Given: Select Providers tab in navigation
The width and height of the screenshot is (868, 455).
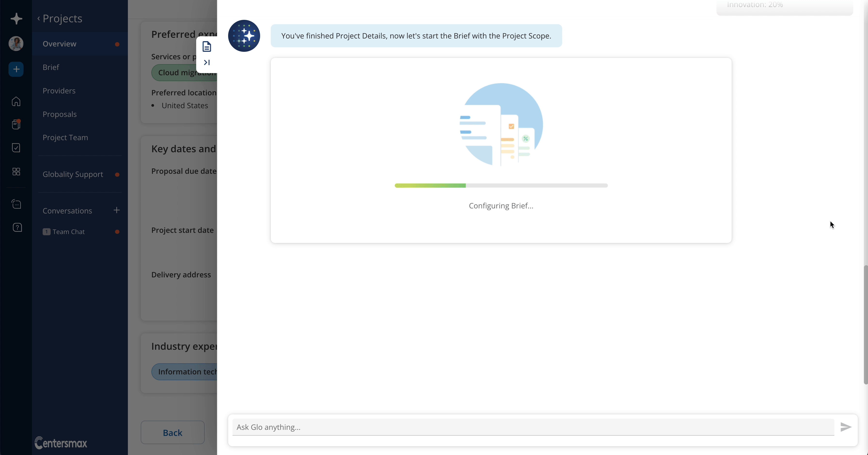Looking at the screenshot, I should pyautogui.click(x=59, y=90).
